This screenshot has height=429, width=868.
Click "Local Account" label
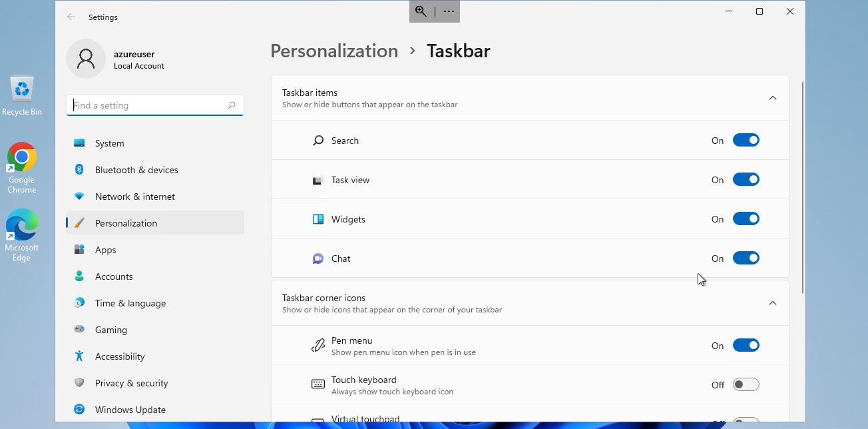139,66
